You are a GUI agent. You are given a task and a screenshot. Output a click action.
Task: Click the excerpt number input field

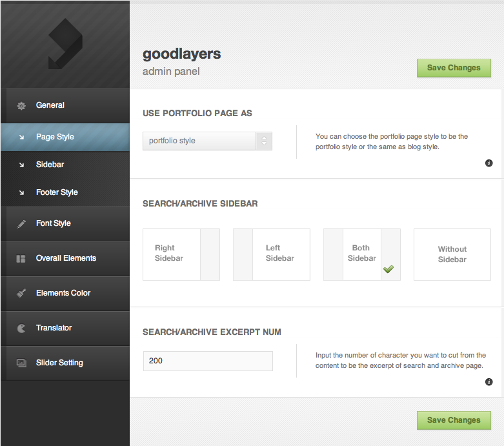tap(207, 361)
